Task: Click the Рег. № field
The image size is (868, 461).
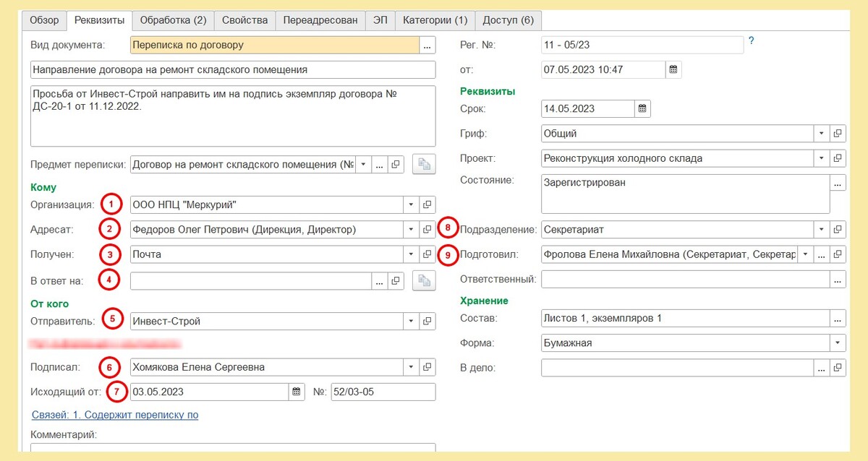Action: (x=642, y=45)
